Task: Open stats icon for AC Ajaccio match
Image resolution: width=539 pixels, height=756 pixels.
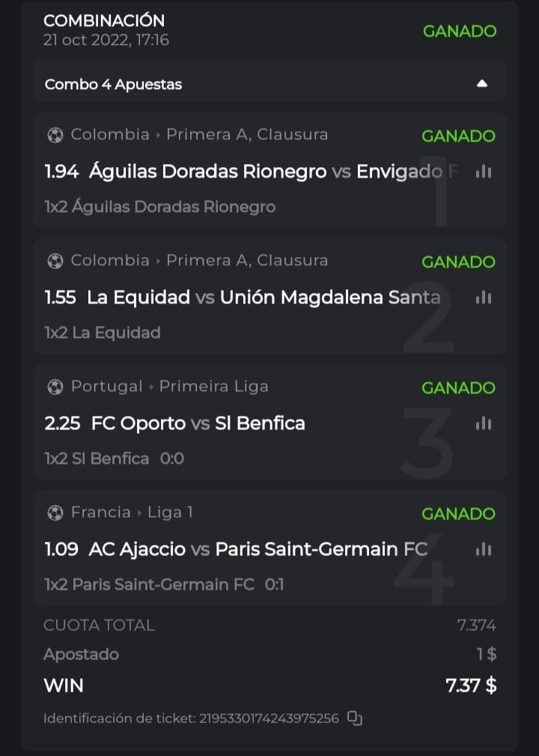Action: pos(484,549)
